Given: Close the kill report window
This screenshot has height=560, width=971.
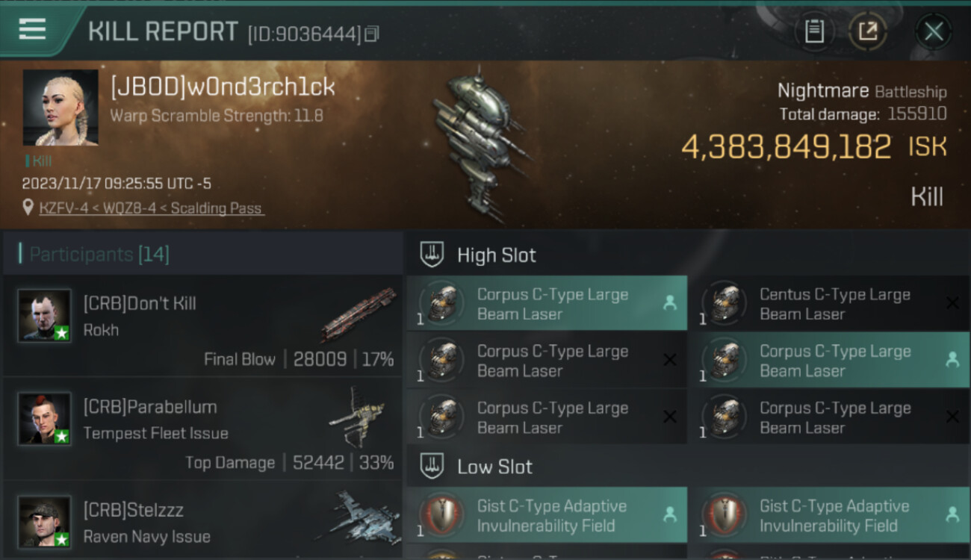Looking at the screenshot, I should coord(934,31).
